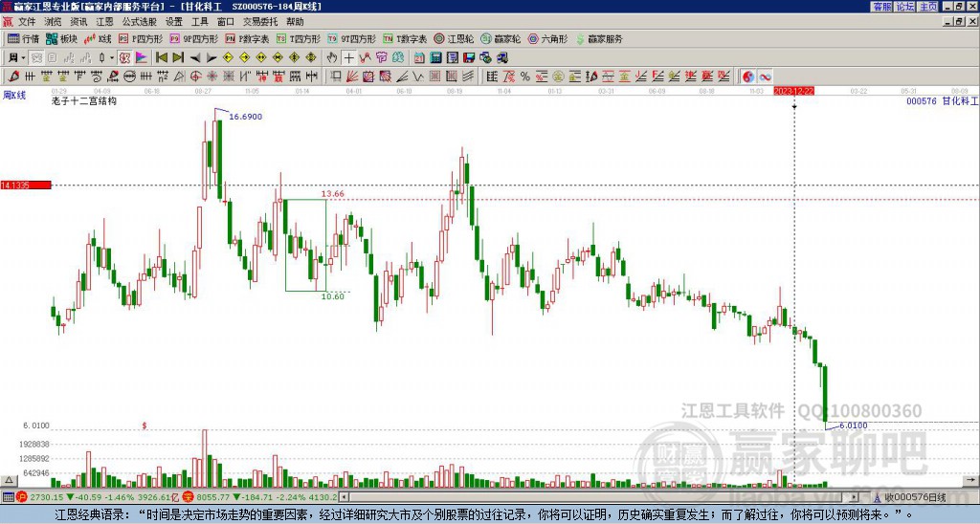Open the P数字表 tool

(x=248, y=38)
